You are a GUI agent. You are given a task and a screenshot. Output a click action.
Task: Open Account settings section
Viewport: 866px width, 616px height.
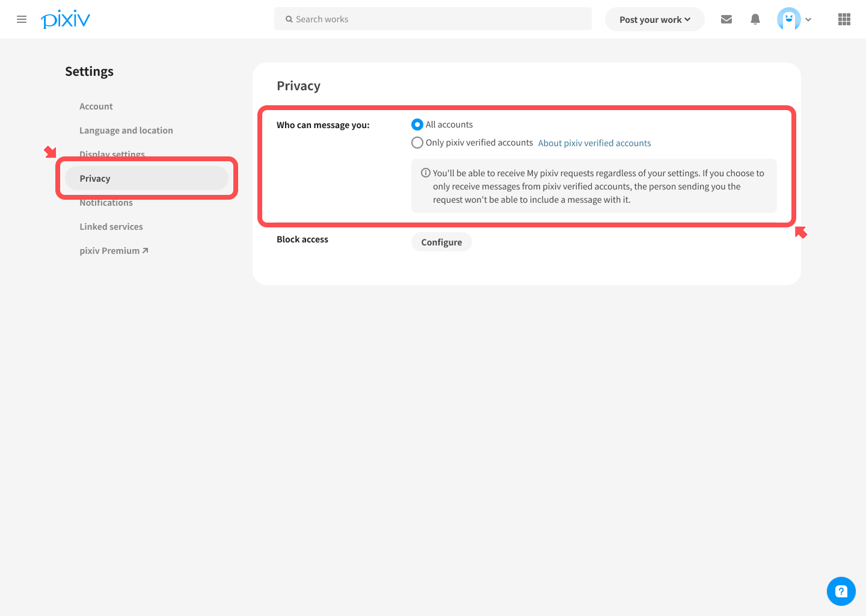[96, 106]
